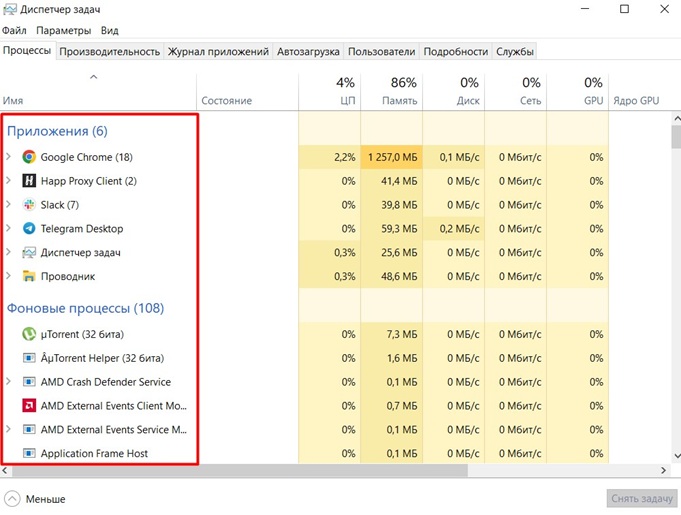The width and height of the screenshot is (681, 515).
Task: Select the µTorrent process icon
Action: (x=29, y=334)
